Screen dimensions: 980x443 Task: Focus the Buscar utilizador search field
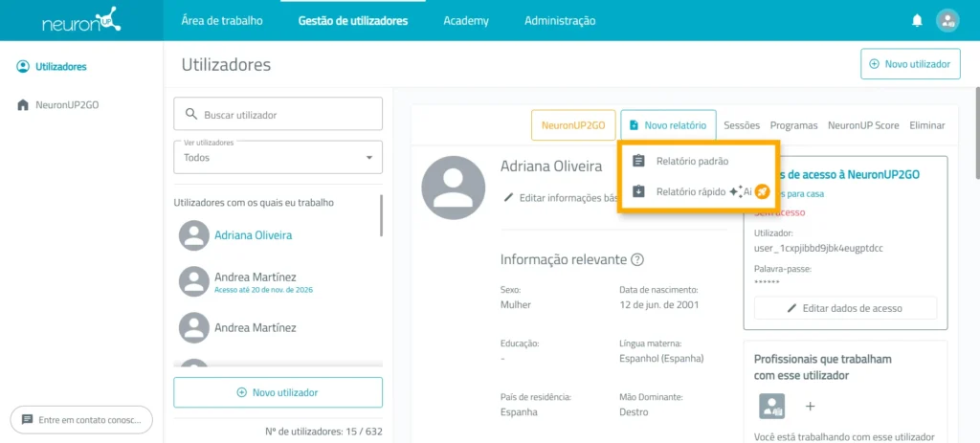pos(278,115)
